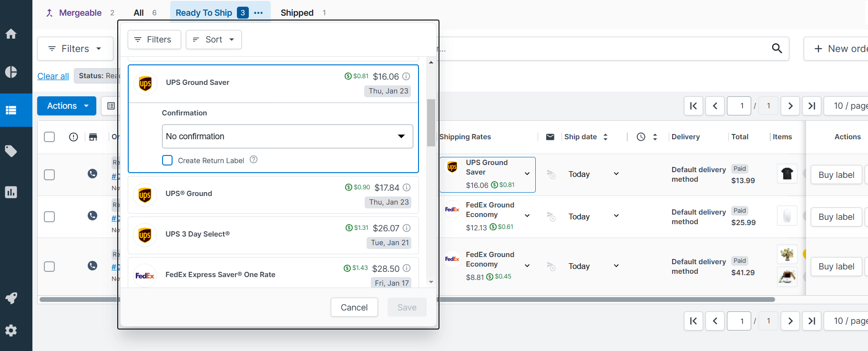The width and height of the screenshot is (868, 351).
Task: Click the alert column header icon
Action: pos(73,137)
